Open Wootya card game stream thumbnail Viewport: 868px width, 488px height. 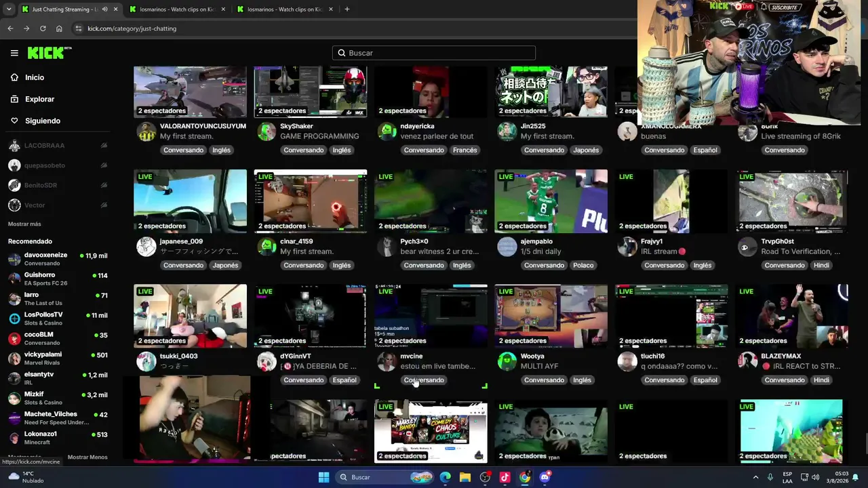coord(551,316)
